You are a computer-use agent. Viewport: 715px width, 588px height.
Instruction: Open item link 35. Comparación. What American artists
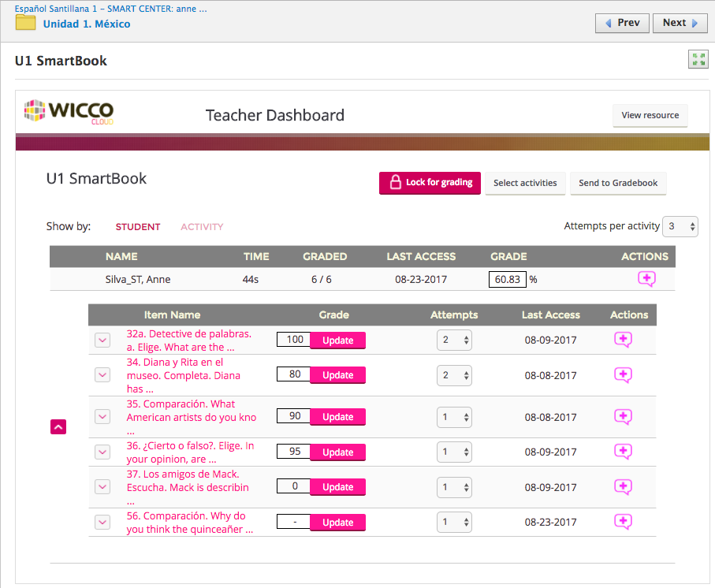click(192, 417)
